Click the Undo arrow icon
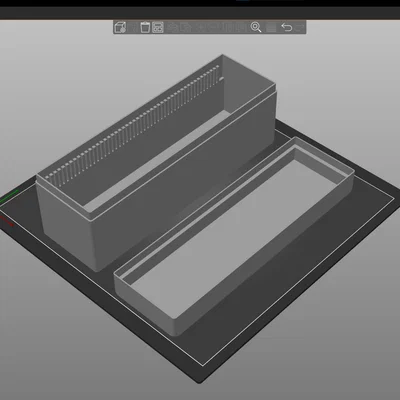The height and width of the screenshot is (400, 400). (x=287, y=27)
